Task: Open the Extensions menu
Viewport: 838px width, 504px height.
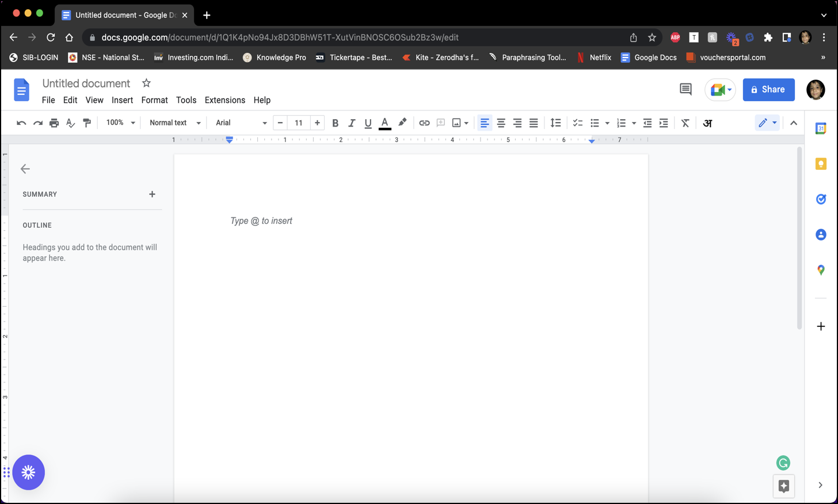Action: 224,100
